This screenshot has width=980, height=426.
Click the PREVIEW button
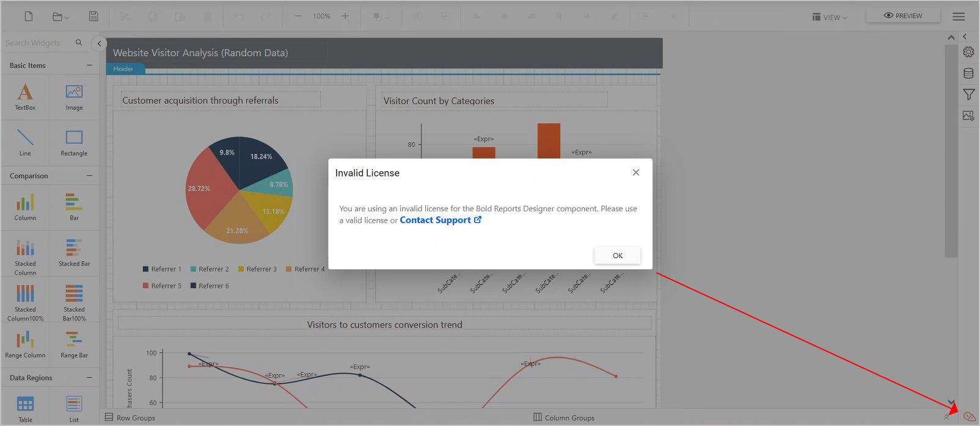pos(903,16)
